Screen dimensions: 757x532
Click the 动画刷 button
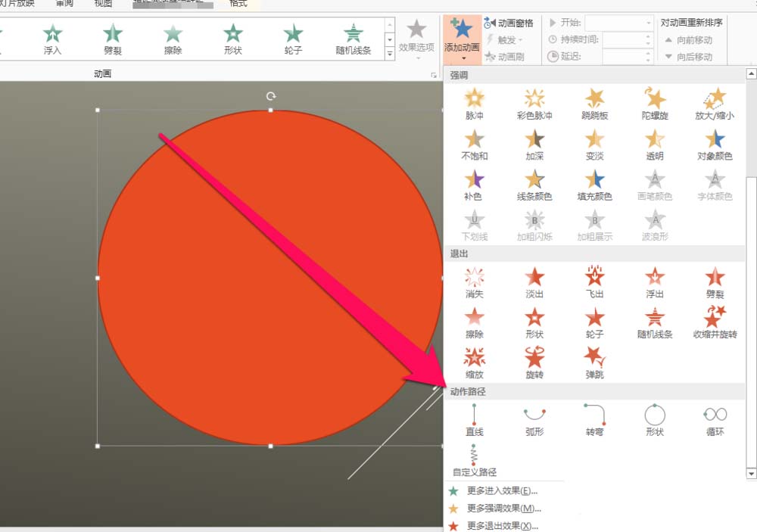point(504,57)
